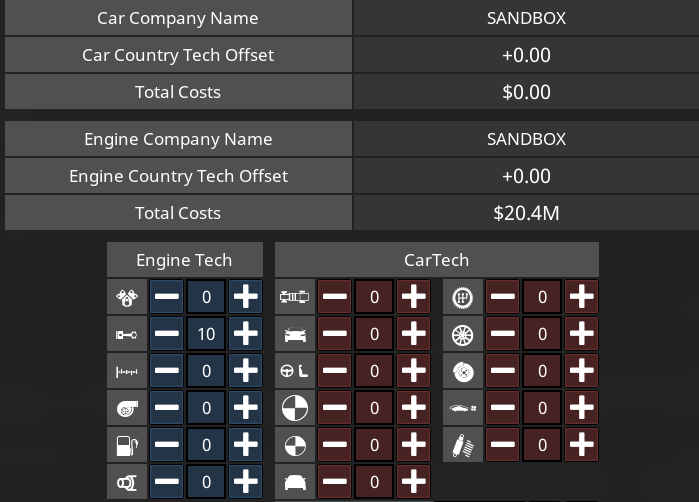Click the CarTech header

[x=436, y=260]
